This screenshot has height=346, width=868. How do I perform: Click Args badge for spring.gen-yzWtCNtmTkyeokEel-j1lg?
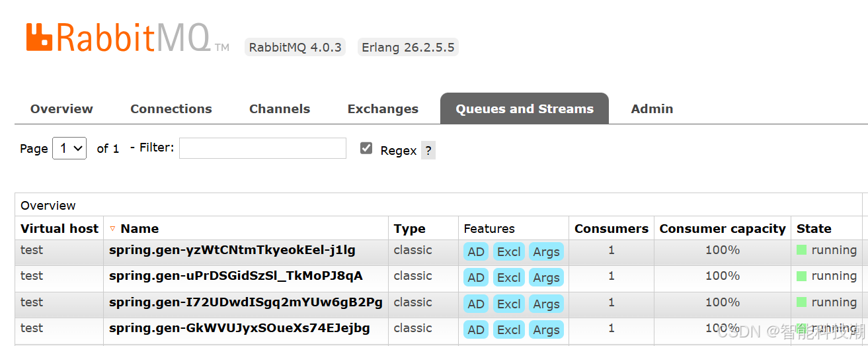pos(546,251)
